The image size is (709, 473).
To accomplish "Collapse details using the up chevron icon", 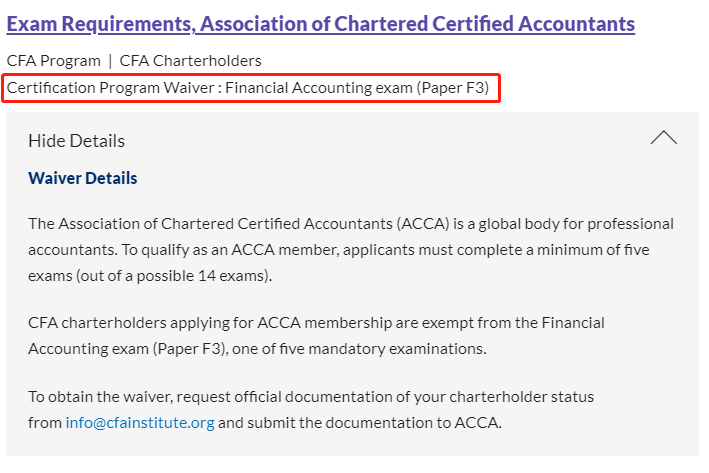I will (x=663, y=138).
